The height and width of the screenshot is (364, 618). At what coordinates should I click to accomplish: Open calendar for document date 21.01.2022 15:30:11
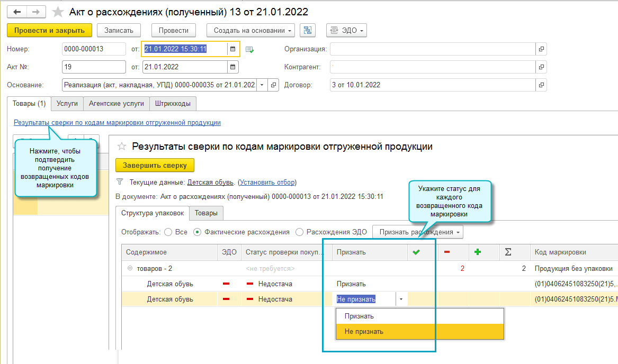click(233, 49)
